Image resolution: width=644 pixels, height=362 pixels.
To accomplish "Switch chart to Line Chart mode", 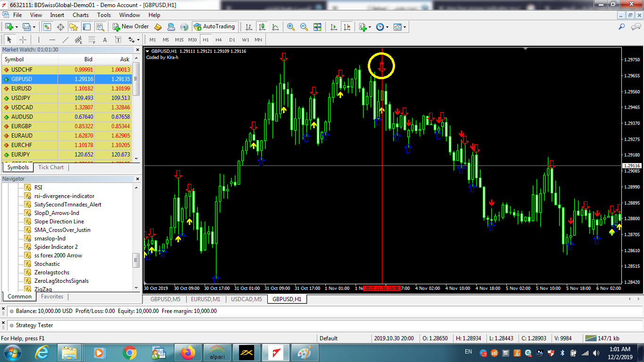I will click(x=275, y=27).
